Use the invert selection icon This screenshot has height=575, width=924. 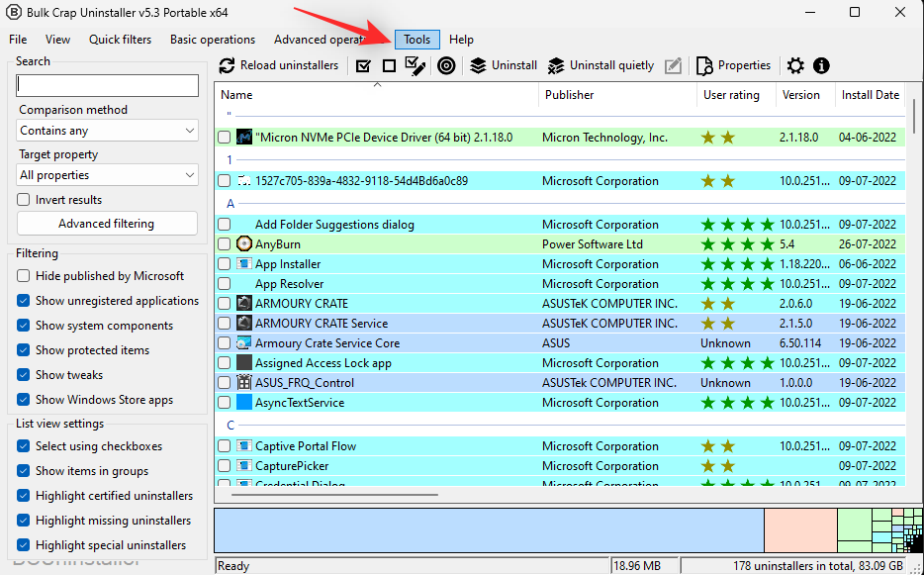point(415,65)
